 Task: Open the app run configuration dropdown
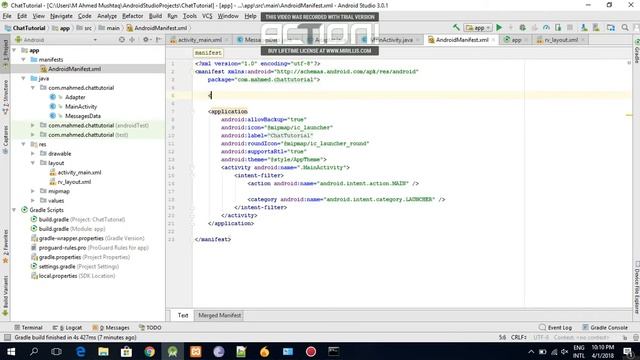point(478,28)
